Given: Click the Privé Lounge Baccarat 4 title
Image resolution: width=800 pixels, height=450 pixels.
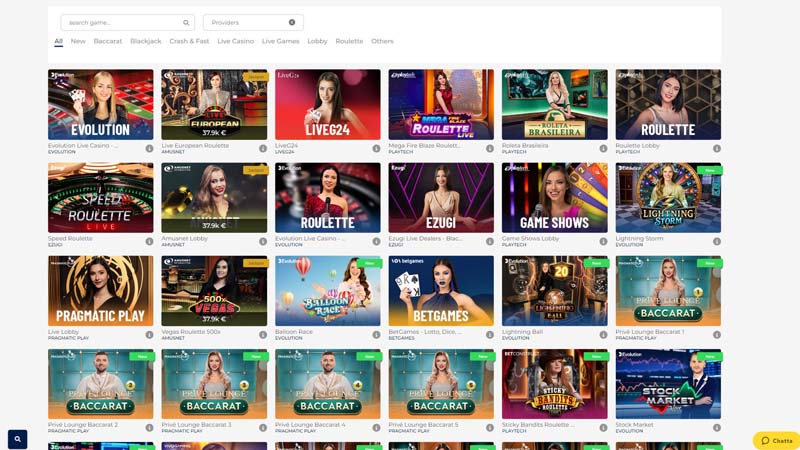Looking at the screenshot, I should [310, 424].
